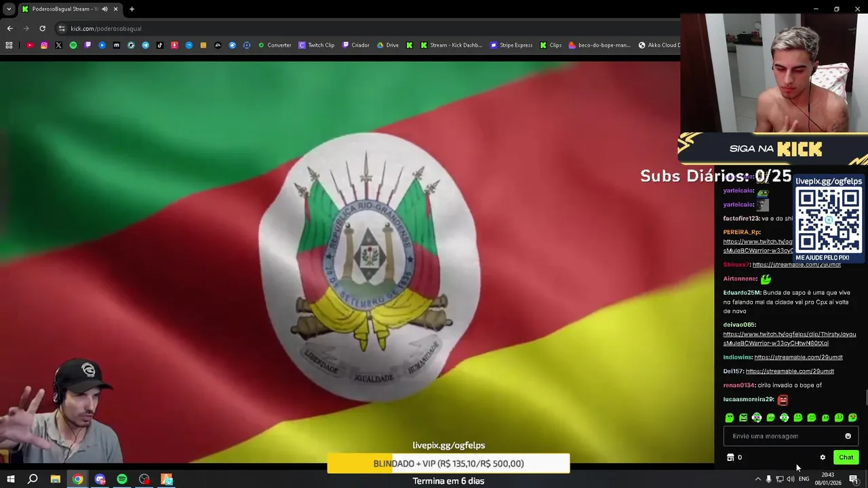The height and width of the screenshot is (488, 868).
Task: Open the Instagram bookmark icon
Action: 44,45
